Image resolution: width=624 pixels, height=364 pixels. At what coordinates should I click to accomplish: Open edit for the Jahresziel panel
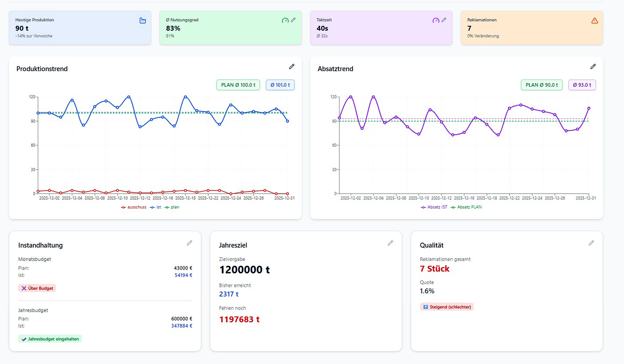click(x=390, y=243)
